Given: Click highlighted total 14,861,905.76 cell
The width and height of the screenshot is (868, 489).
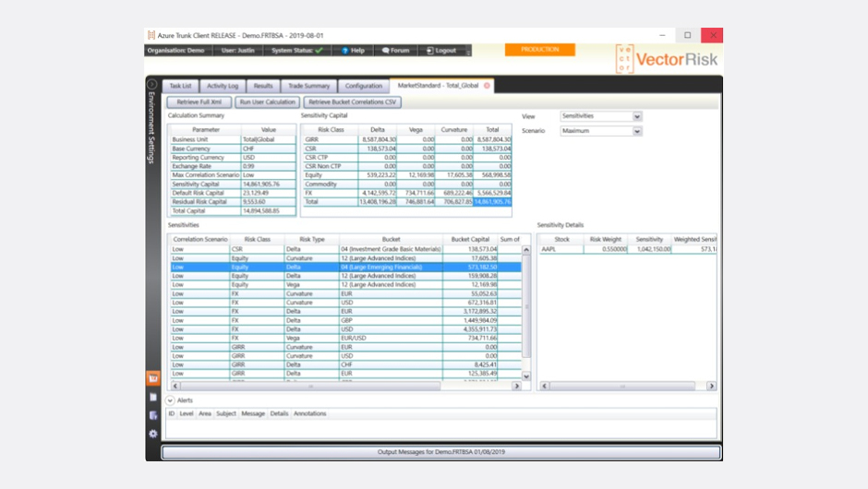Looking at the screenshot, I should point(492,202).
